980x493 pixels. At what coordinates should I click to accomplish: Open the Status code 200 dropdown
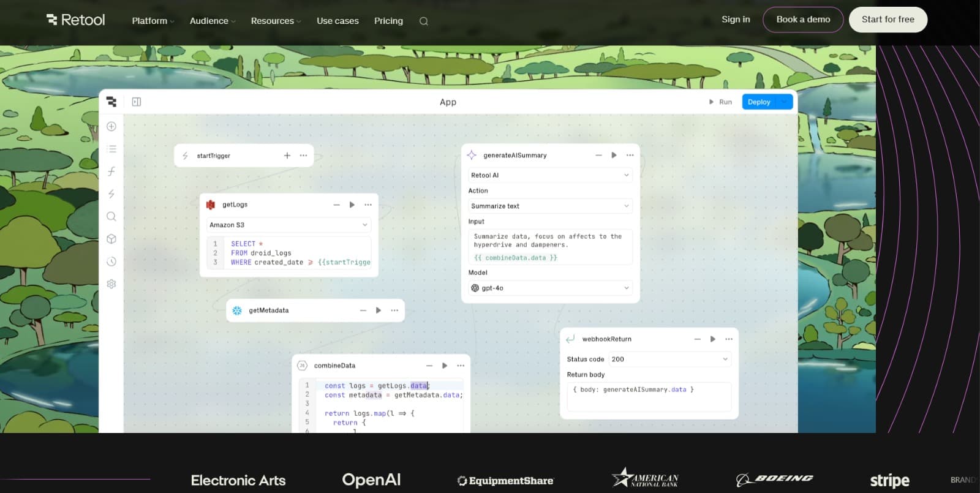[x=670, y=359]
